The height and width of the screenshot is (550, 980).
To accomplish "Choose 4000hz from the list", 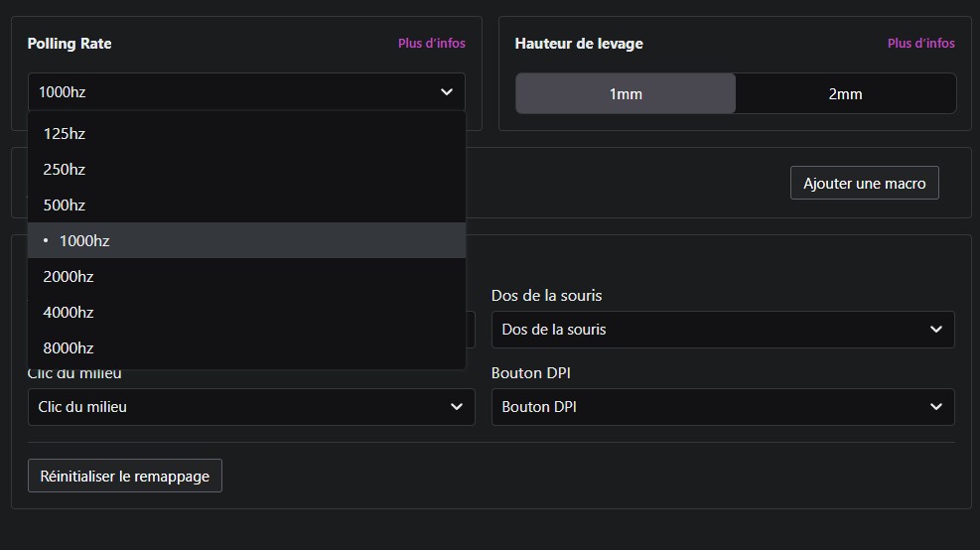I will click(246, 312).
